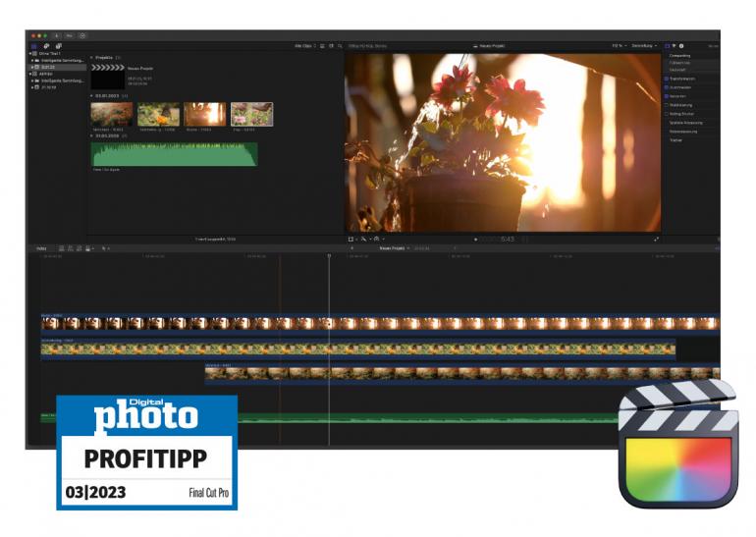756x537 pixels.
Task: Open background tasks circle button
Action: click(x=82, y=35)
